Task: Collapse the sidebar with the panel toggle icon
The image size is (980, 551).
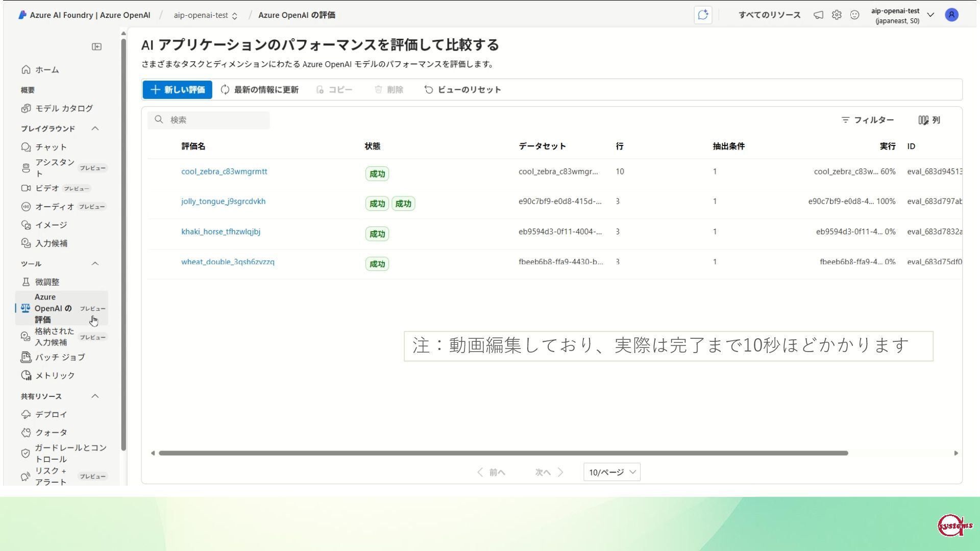Action: tap(96, 46)
